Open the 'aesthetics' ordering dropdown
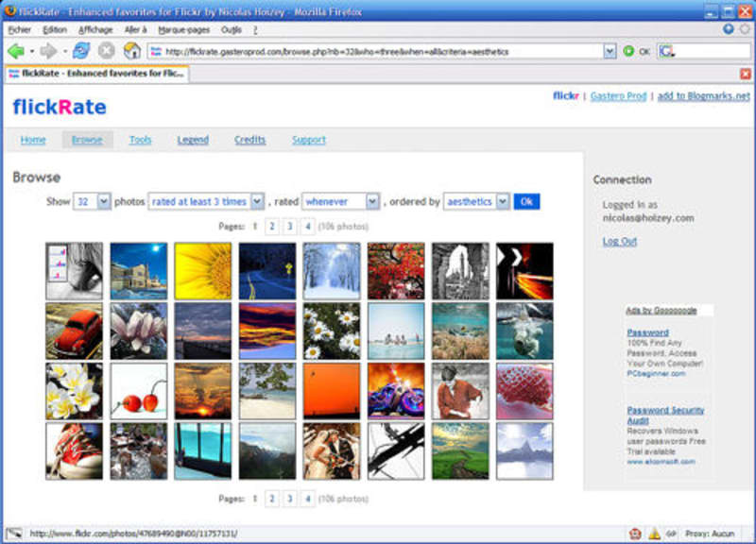The width and height of the screenshot is (756, 544). point(476,201)
